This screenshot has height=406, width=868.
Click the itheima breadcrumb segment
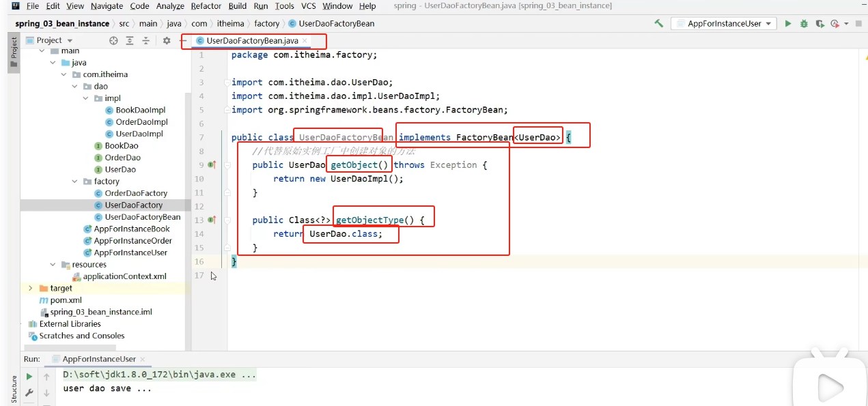231,23
